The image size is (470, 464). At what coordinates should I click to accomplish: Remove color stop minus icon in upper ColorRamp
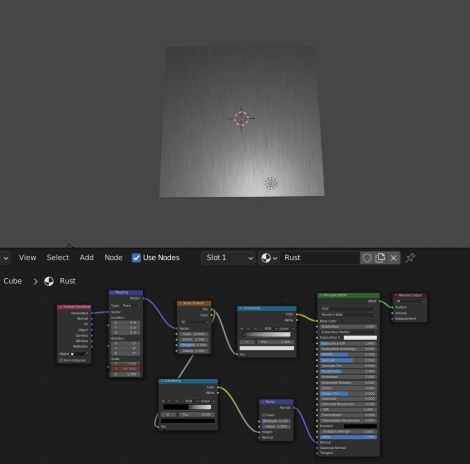click(248, 329)
